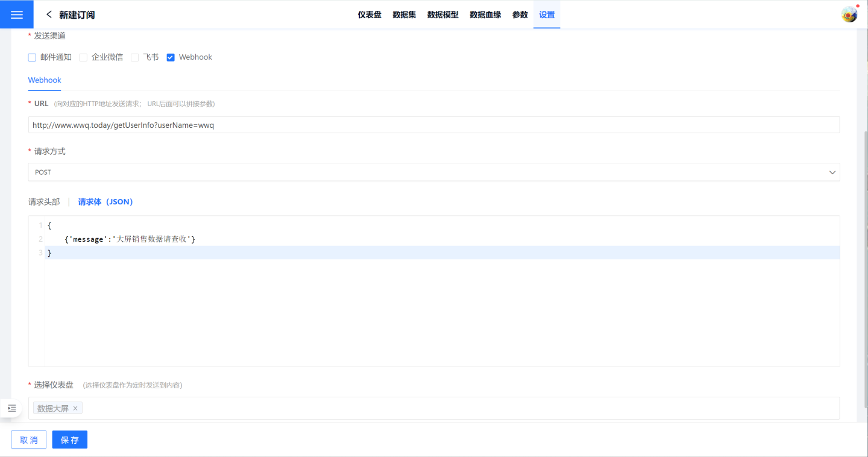Go to the 数据模型 tab
This screenshot has width=868, height=457.
(x=443, y=14)
